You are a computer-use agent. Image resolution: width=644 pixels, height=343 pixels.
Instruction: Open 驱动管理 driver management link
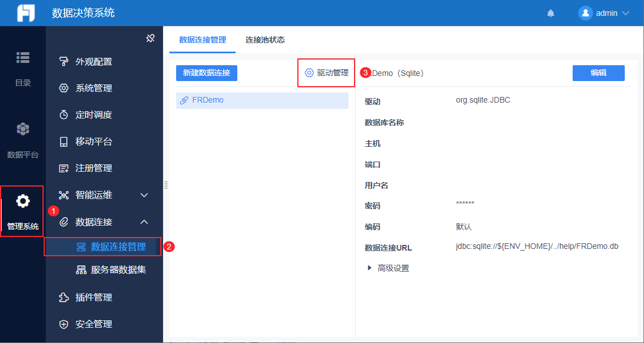[x=326, y=73]
